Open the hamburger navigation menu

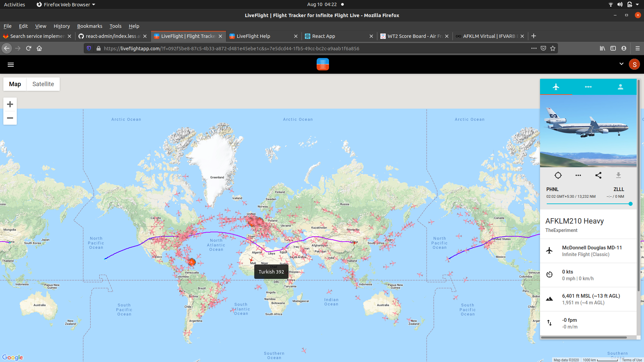(x=11, y=65)
